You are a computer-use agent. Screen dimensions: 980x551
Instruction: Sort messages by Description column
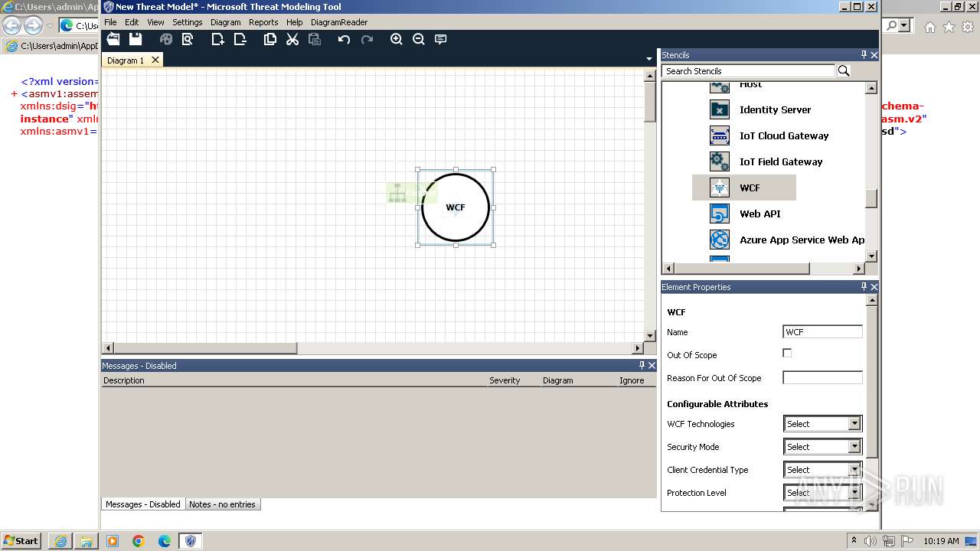(x=124, y=380)
